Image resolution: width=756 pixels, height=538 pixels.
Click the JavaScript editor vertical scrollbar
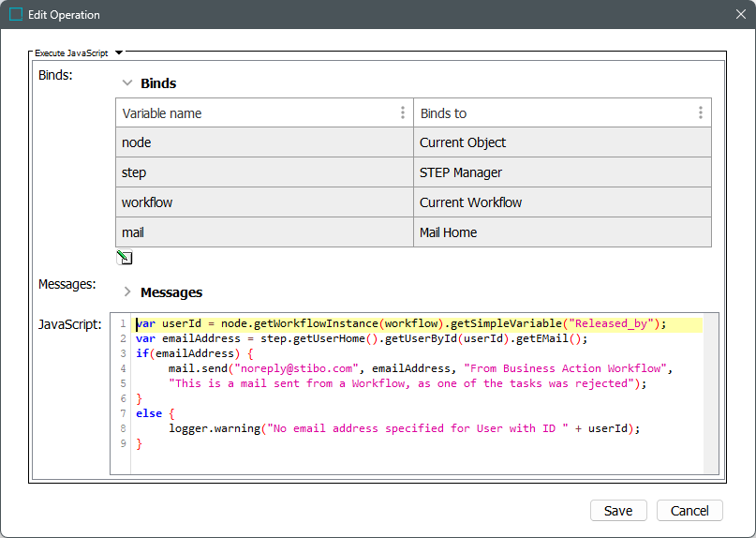[711, 394]
